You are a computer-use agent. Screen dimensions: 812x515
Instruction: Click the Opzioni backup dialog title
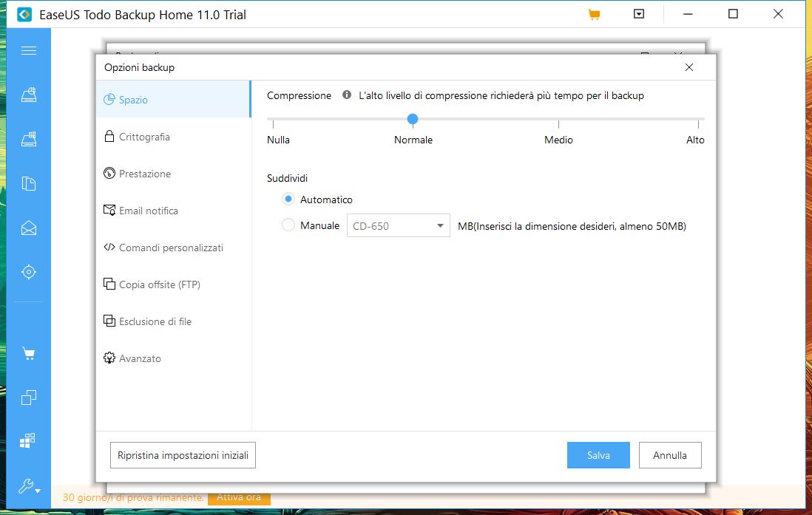(139, 67)
